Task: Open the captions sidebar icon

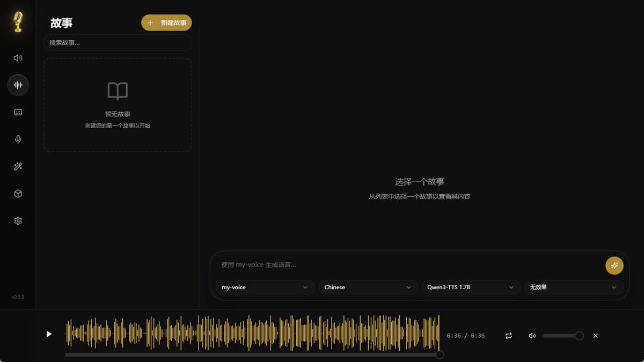Action: pos(18,113)
